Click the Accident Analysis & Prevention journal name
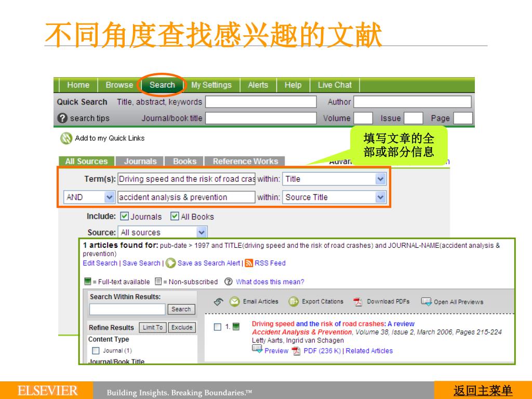 pyautogui.click(x=302, y=332)
